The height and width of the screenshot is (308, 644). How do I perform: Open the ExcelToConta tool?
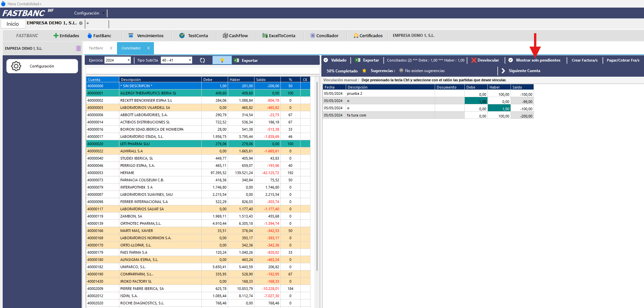tap(279, 36)
